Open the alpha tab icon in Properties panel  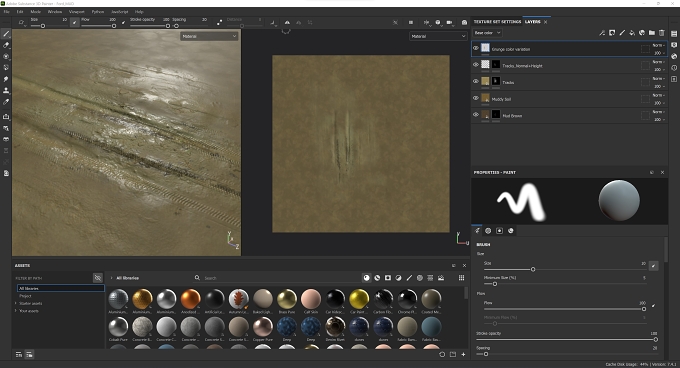tap(488, 231)
